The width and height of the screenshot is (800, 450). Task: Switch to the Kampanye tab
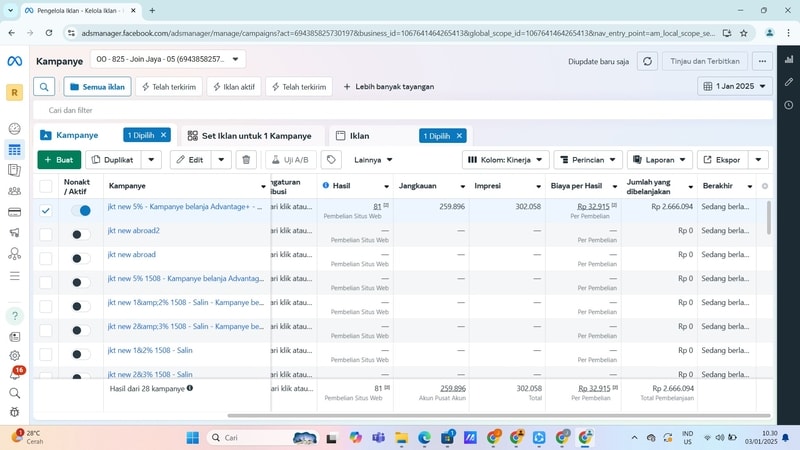(77, 135)
